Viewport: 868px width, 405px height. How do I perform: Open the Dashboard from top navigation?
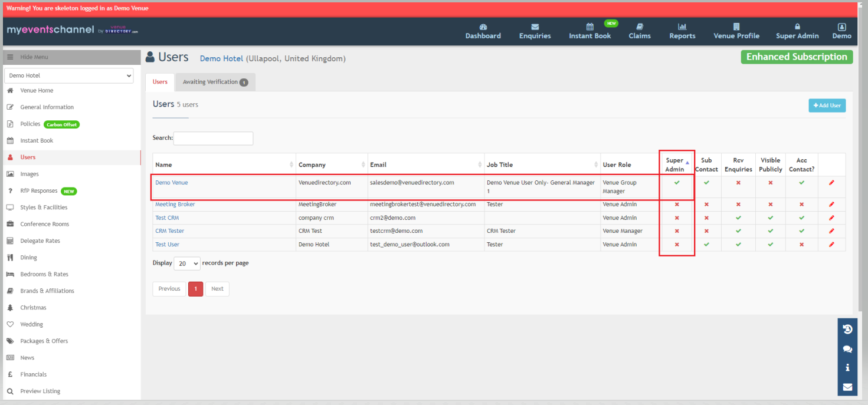click(x=483, y=31)
